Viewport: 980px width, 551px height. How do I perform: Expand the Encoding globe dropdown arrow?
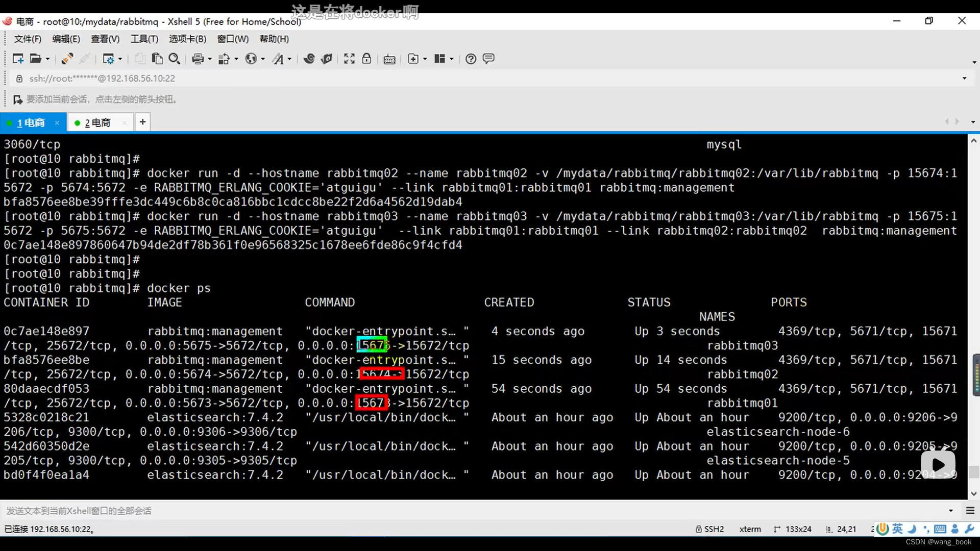(x=263, y=59)
